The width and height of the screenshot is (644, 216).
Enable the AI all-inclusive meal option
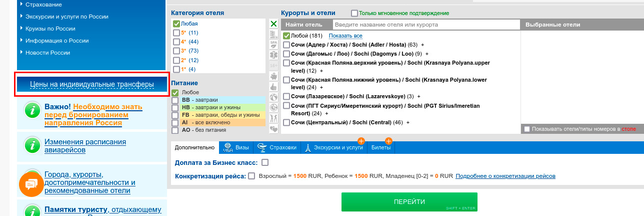point(175,123)
